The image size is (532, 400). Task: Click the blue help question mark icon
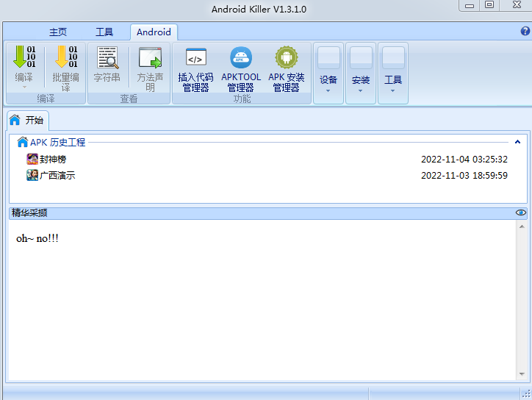coord(525,32)
